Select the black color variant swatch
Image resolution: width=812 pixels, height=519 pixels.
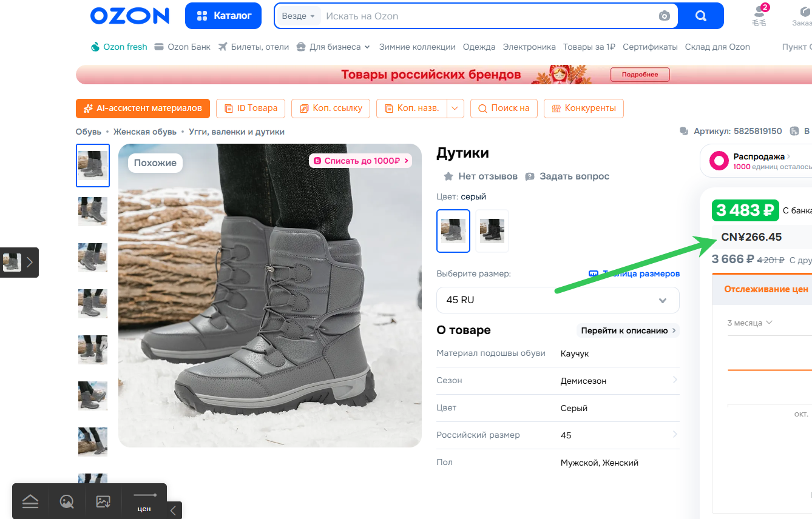coord(492,231)
